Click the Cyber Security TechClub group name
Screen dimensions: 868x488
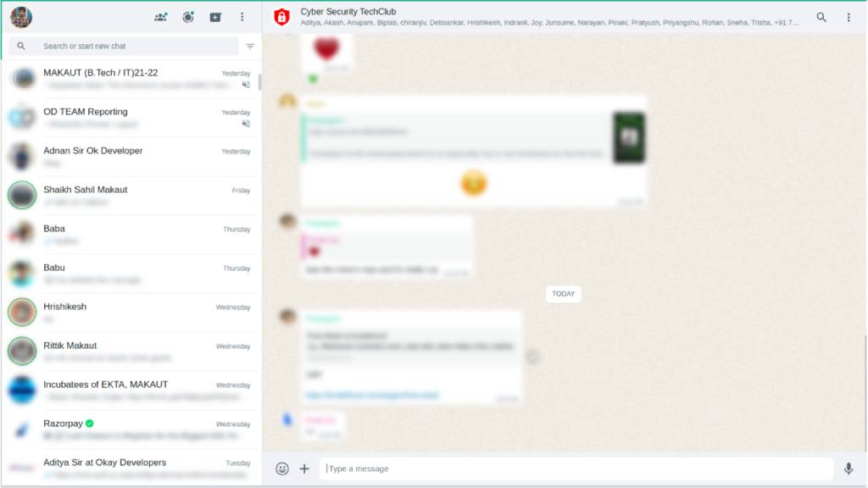(x=348, y=12)
